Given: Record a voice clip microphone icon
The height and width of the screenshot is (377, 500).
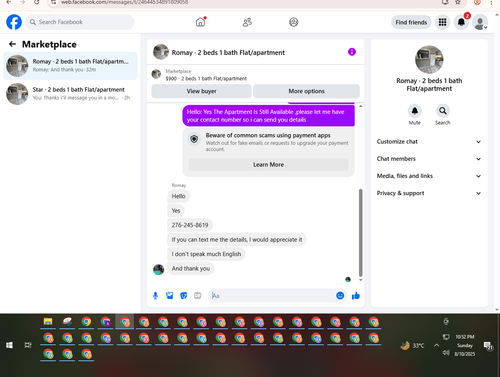Looking at the screenshot, I should point(155,296).
